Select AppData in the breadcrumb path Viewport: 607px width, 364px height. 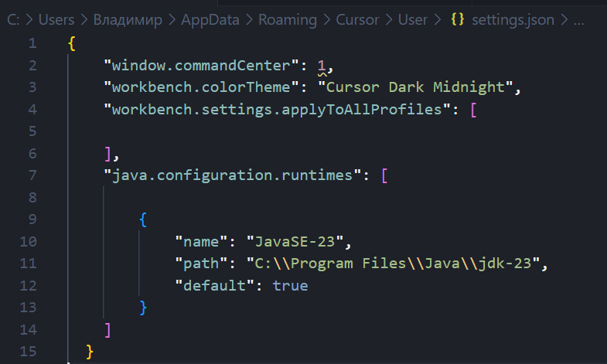coord(210,20)
